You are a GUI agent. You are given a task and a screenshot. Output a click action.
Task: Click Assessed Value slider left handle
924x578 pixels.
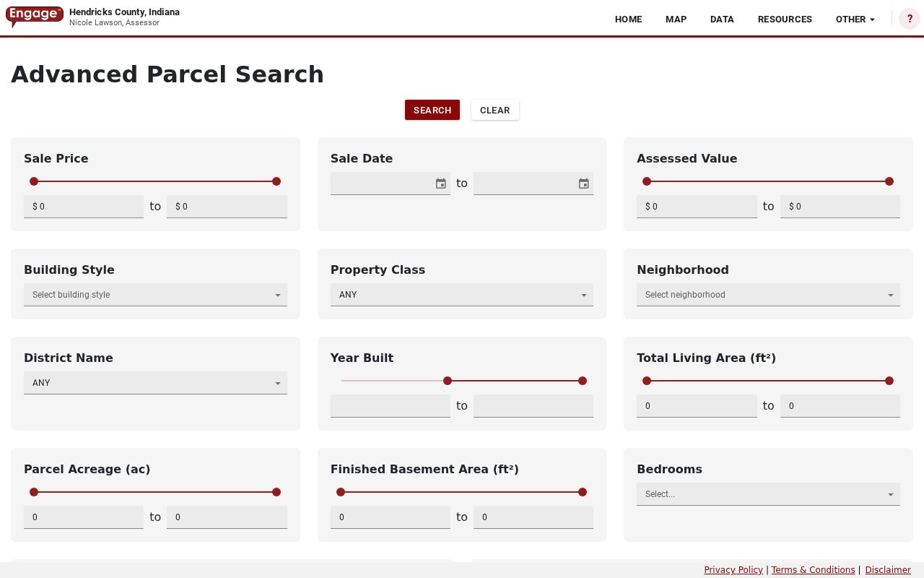click(647, 181)
